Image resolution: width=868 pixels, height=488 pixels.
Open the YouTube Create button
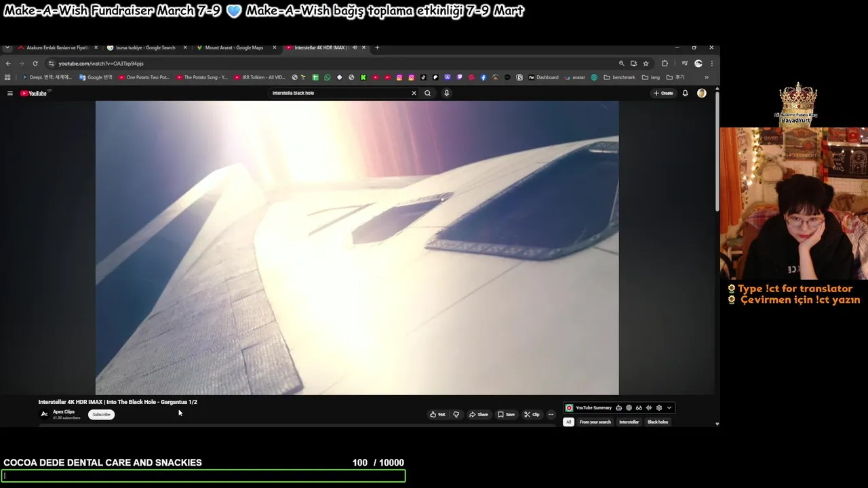pyautogui.click(x=663, y=93)
